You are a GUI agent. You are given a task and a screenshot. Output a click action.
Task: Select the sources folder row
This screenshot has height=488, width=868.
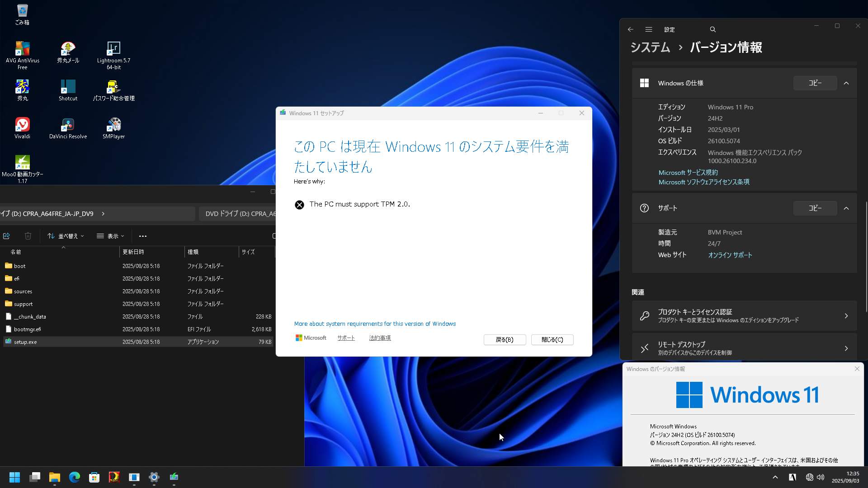(137, 291)
